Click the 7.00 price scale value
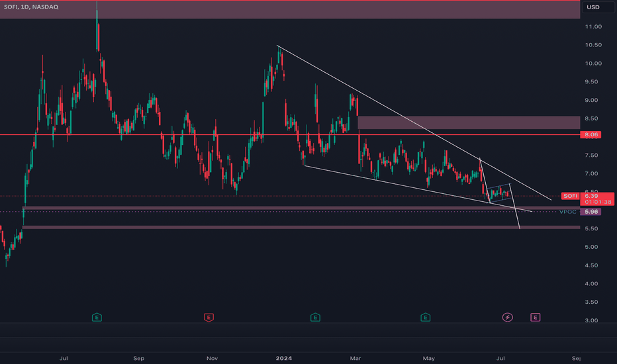The image size is (617, 364). pyautogui.click(x=591, y=173)
